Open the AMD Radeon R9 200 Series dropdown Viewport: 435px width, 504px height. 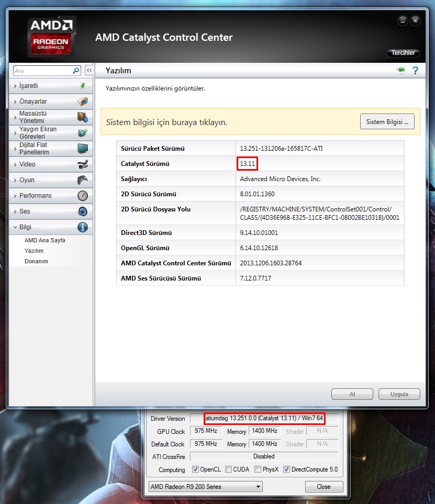(205, 486)
